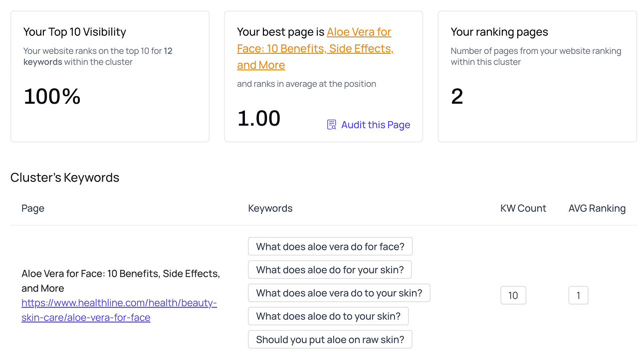
Task: Click the Page column header
Action: 33,208
